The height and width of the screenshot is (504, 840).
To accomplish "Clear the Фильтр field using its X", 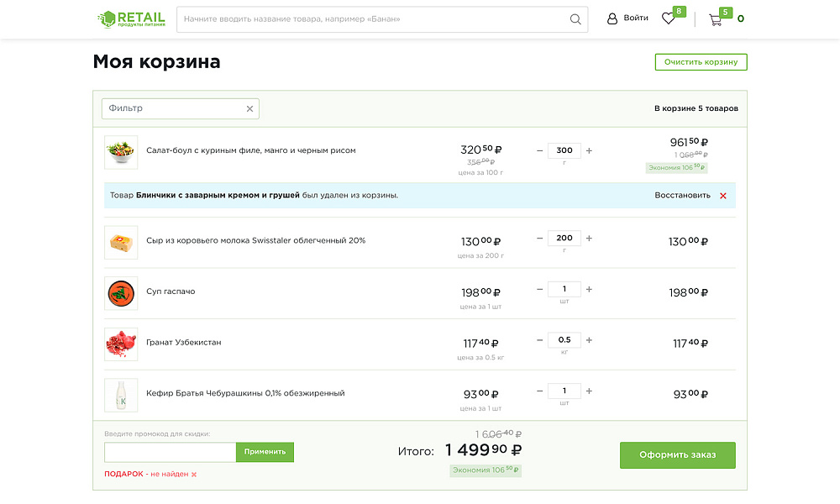I will (x=249, y=108).
